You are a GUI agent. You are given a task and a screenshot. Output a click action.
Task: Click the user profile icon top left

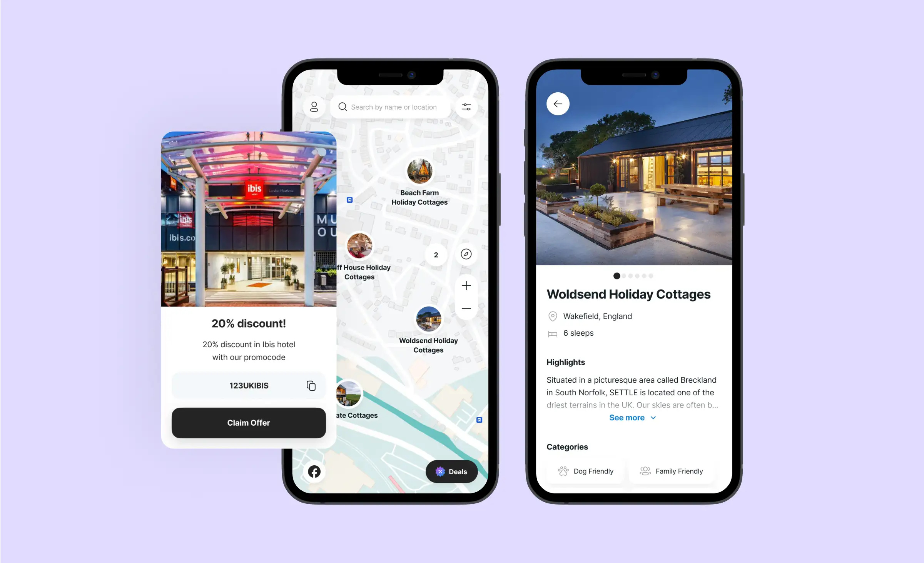click(x=314, y=107)
